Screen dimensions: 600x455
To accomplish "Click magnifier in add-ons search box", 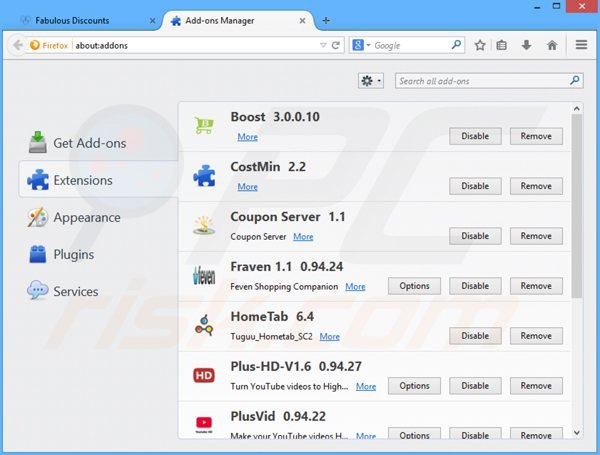I will 574,80.
